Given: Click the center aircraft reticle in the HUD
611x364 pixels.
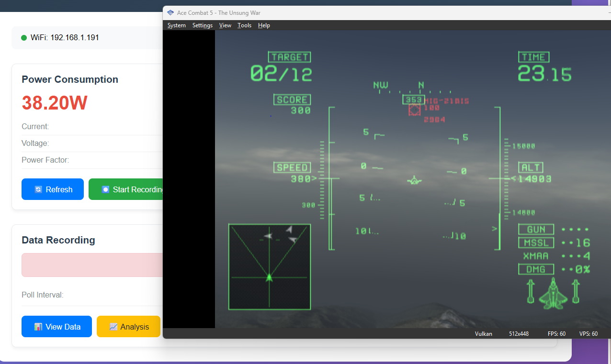Looking at the screenshot, I should 414,180.
